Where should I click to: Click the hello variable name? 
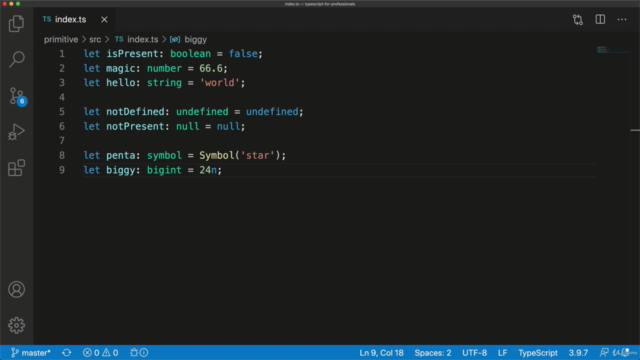[x=120, y=83]
